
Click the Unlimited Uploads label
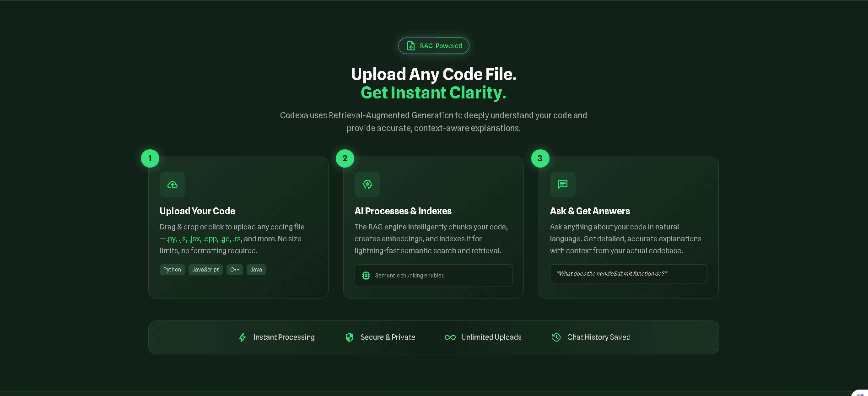(x=491, y=337)
